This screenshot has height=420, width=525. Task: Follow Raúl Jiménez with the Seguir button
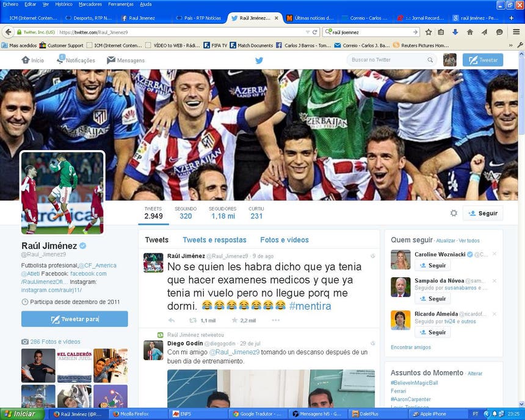(x=482, y=213)
